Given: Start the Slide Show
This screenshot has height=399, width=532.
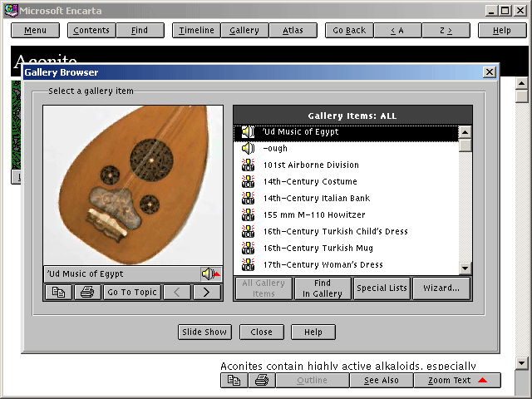Looking at the screenshot, I should pos(204,332).
